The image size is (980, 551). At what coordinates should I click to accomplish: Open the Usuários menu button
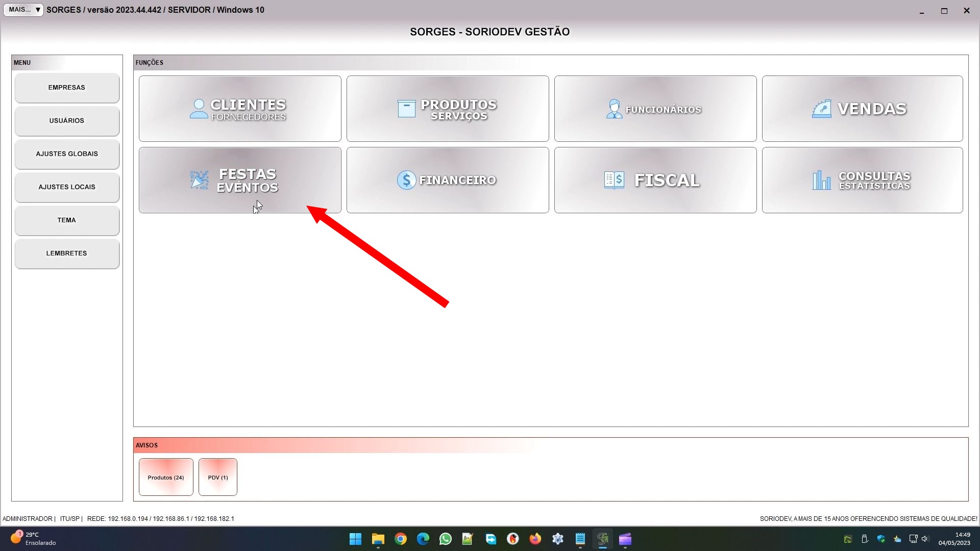coord(67,121)
